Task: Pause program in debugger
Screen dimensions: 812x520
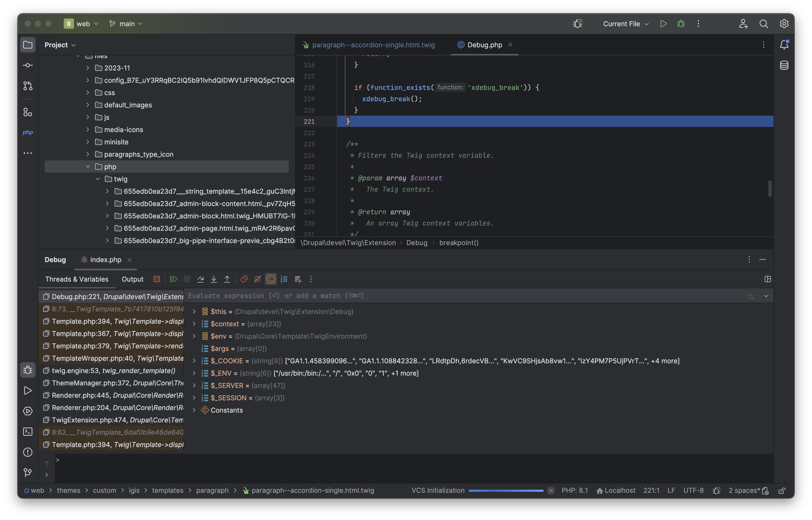Action: click(187, 279)
